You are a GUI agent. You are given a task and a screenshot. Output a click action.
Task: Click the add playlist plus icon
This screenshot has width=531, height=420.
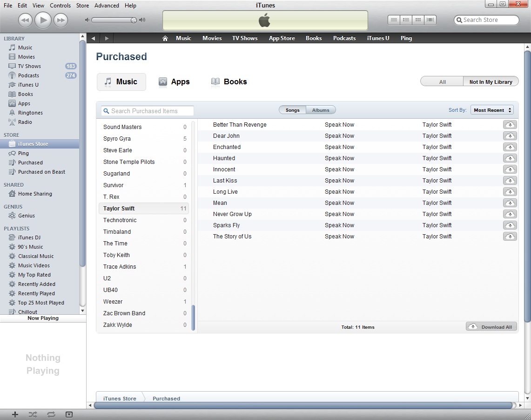coord(15,414)
